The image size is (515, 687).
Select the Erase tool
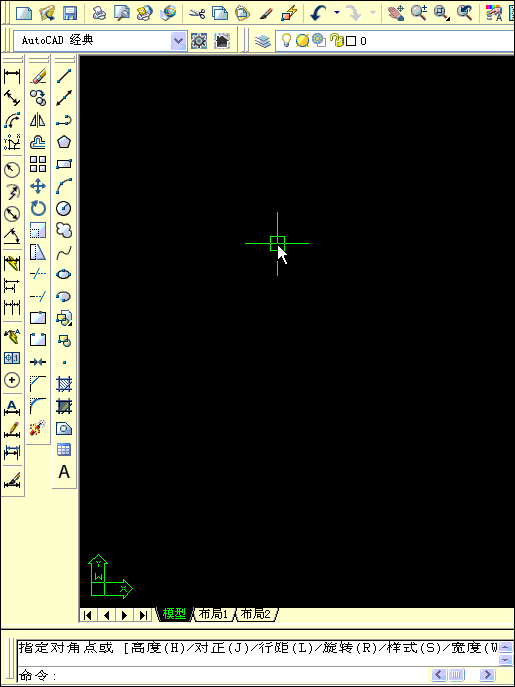coord(38,76)
